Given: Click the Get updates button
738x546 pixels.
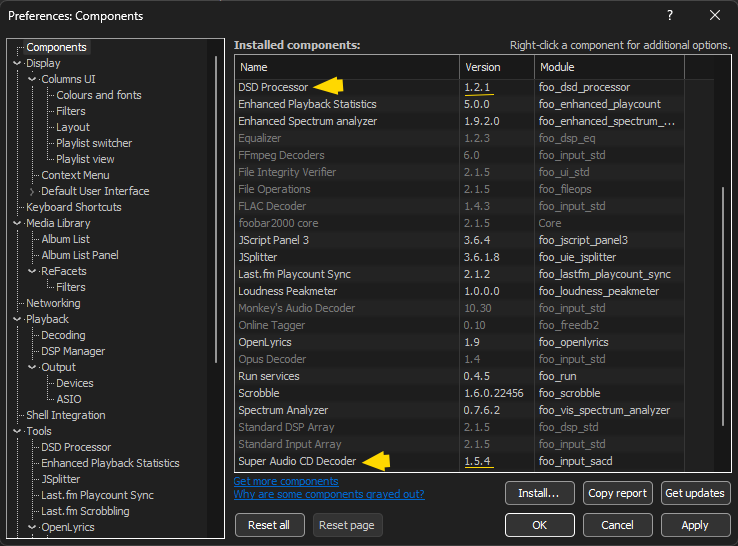Looking at the screenshot, I should pyautogui.click(x=694, y=493).
